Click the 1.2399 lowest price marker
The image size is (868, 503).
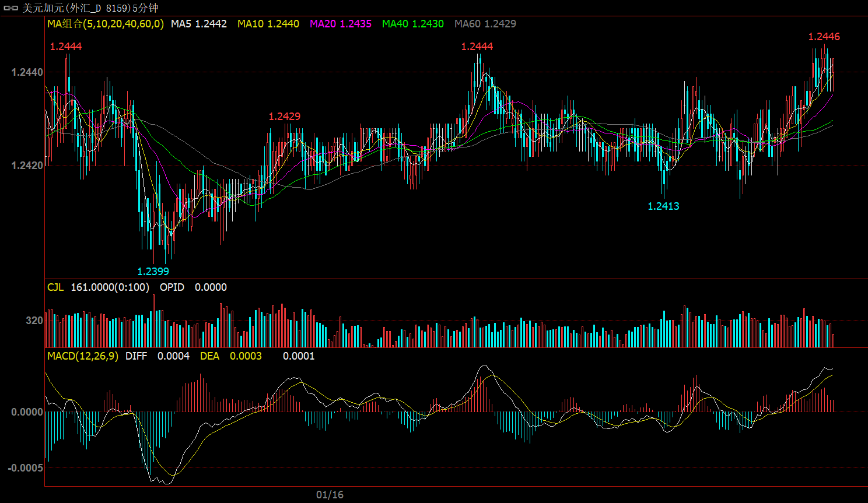click(x=153, y=272)
